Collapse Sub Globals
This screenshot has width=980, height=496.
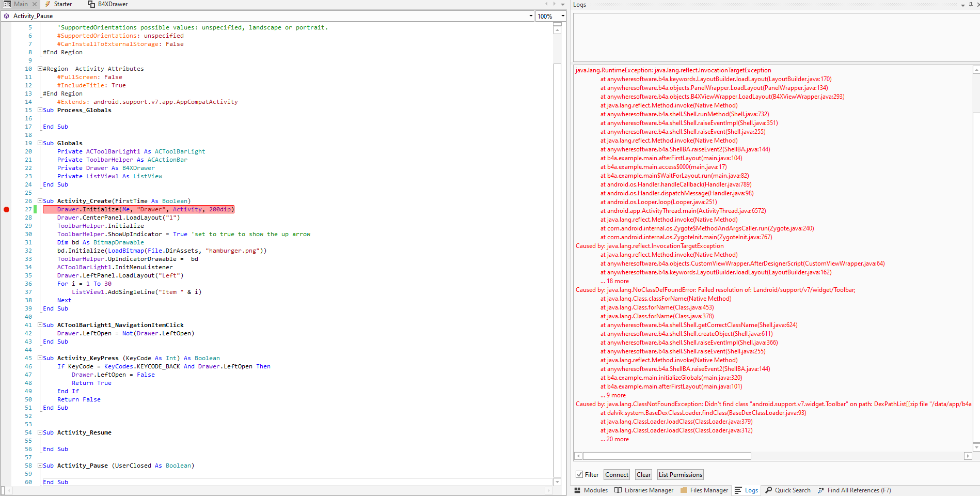click(40, 143)
